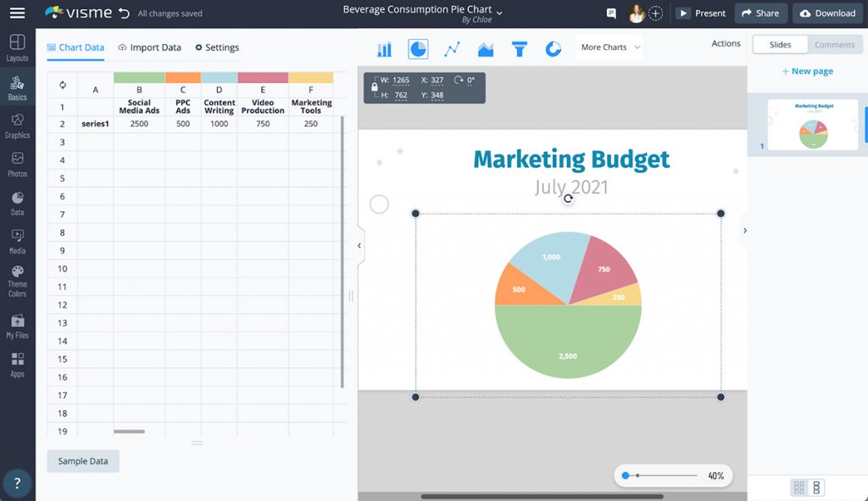This screenshot has width=868, height=501.
Task: Open the More Charts dropdown
Action: tap(608, 49)
